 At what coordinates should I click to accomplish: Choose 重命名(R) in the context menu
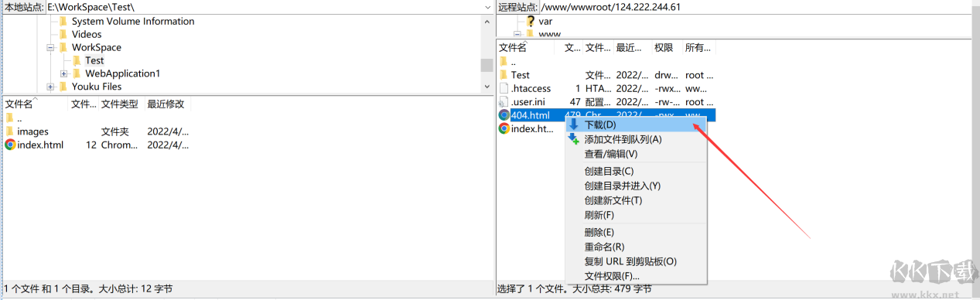click(635, 247)
